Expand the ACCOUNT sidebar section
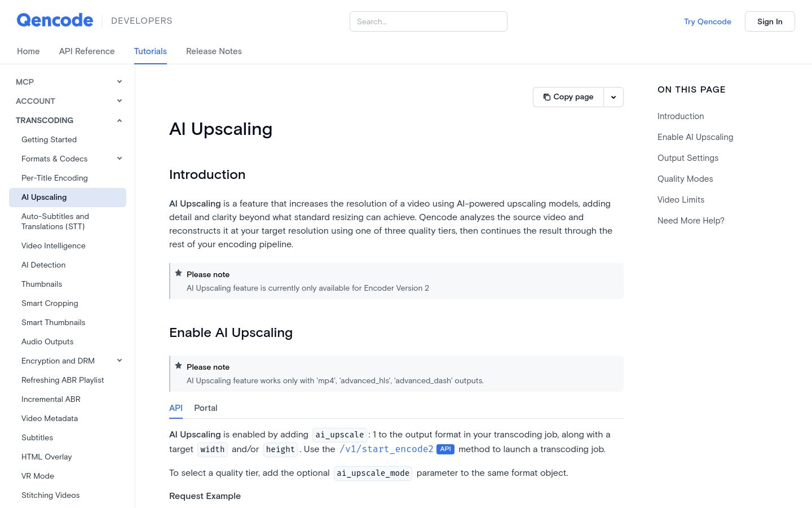The width and height of the screenshot is (812, 508). coord(120,101)
